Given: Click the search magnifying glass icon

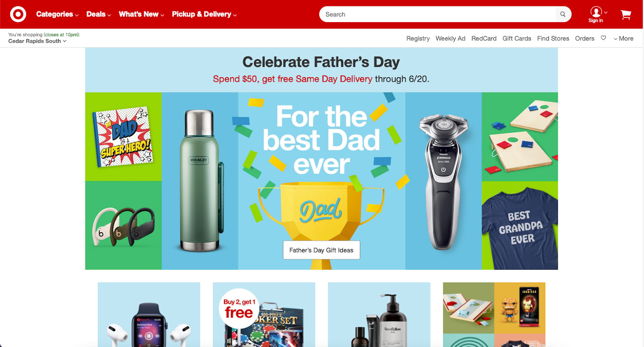Looking at the screenshot, I should (x=563, y=14).
